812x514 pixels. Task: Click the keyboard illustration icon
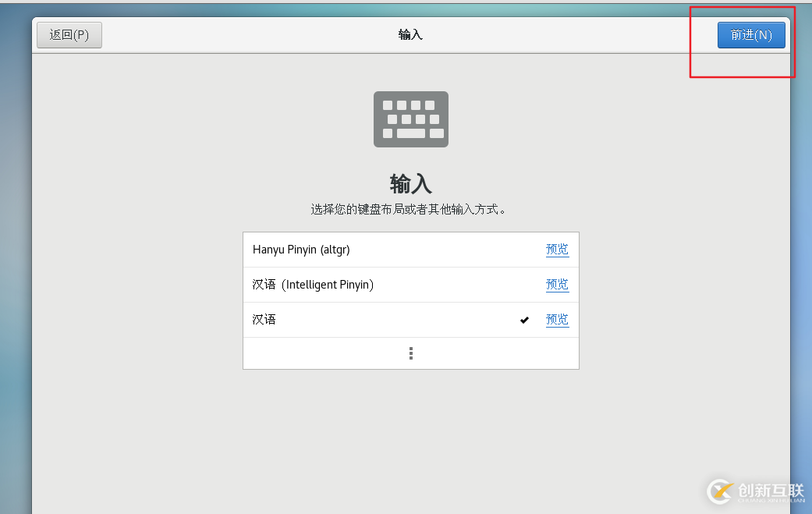point(410,119)
